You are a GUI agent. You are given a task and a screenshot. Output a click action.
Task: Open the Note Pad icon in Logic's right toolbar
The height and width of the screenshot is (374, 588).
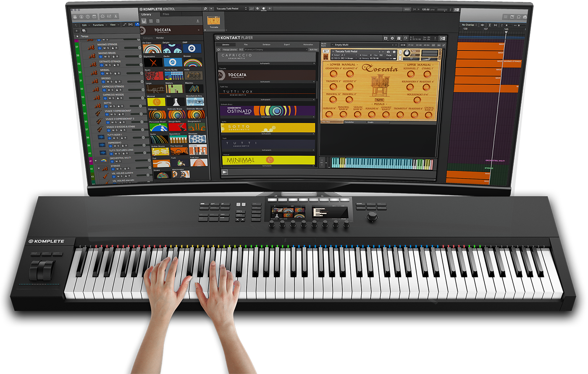click(512, 17)
